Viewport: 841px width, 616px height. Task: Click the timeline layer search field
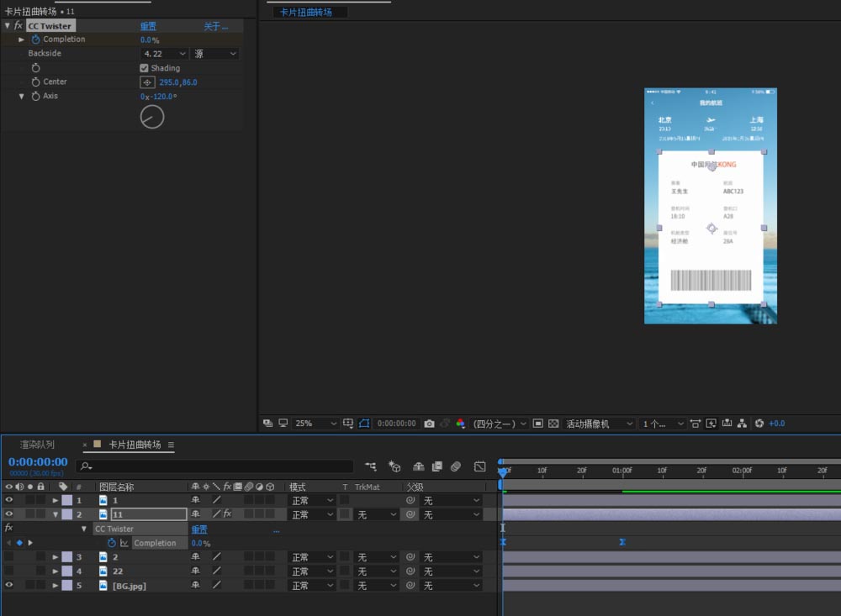[x=214, y=466]
